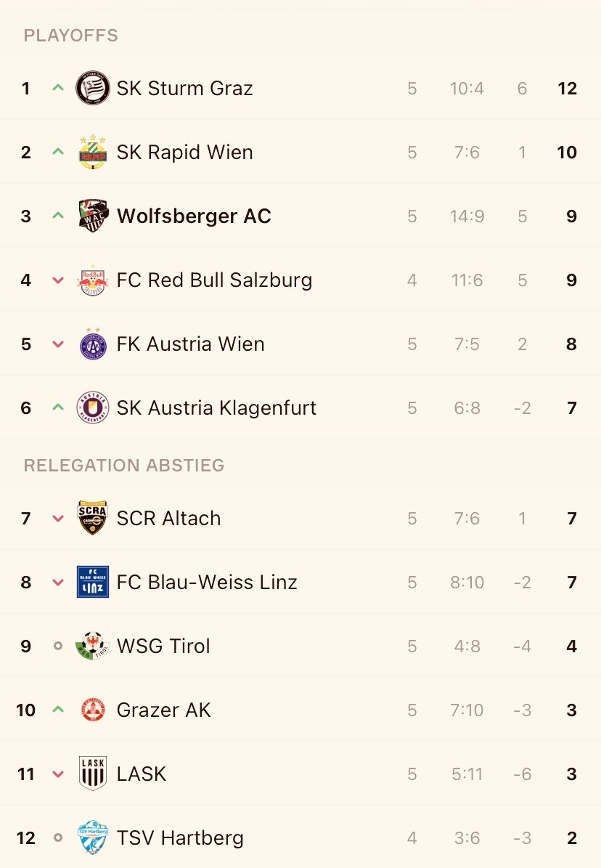This screenshot has height=868, width=601.
Task: Click the Wolfsberger AC wolf crest
Action: [92, 216]
